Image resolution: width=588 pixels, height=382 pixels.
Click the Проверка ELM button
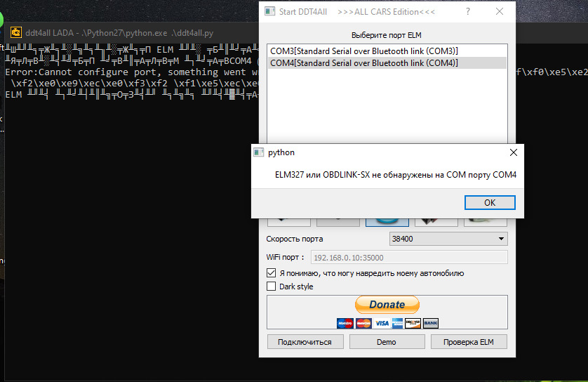(x=469, y=342)
